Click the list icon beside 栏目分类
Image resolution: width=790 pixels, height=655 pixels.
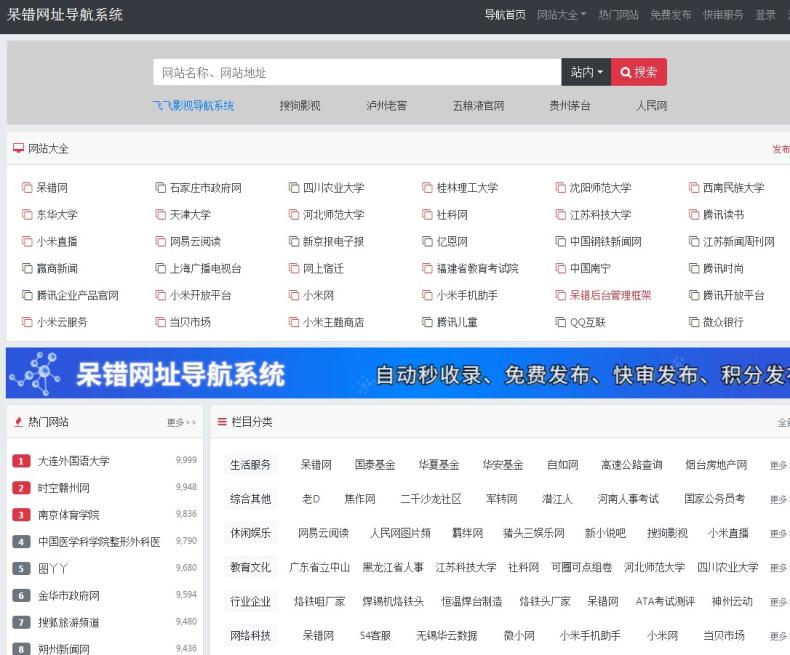[222, 422]
